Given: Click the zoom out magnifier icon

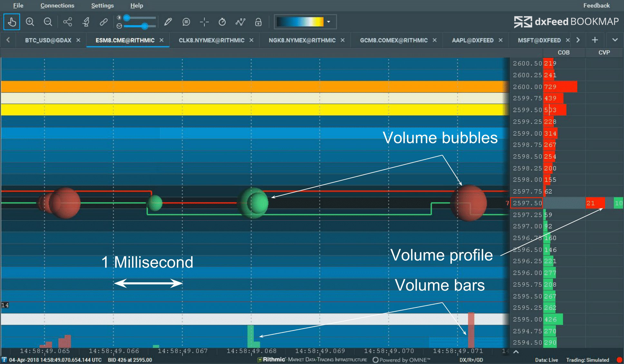Looking at the screenshot, I should pos(48,22).
